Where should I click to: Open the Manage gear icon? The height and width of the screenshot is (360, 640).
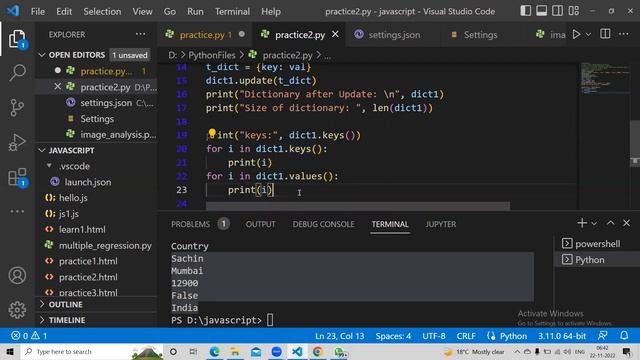point(17,310)
